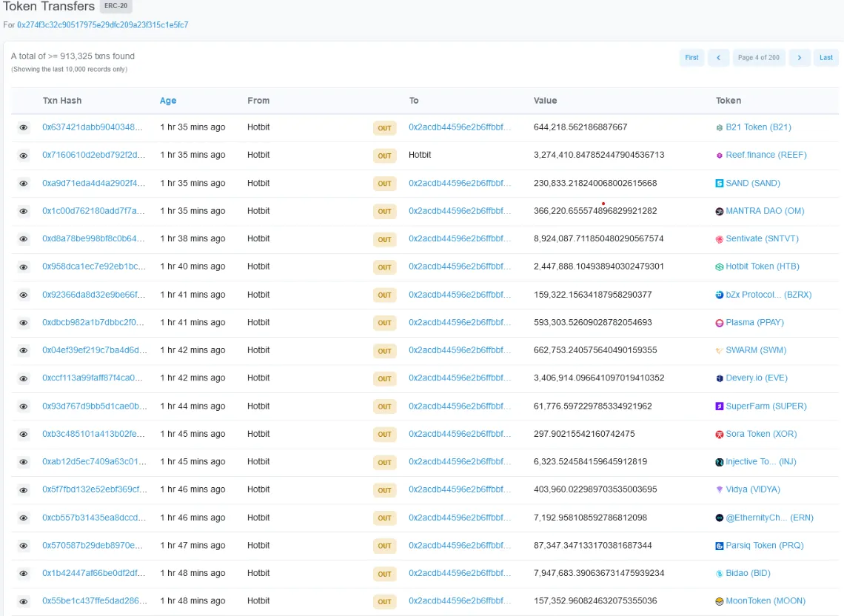Click the Plasma PPAY token logo icon
This screenshot has height=616, width=844.
coord(719,323)
